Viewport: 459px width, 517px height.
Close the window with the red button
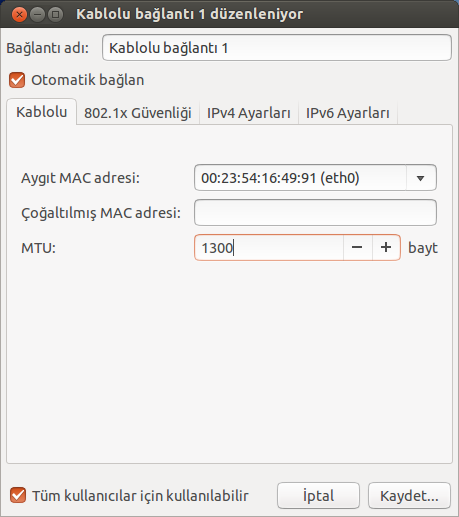point(19,15)
